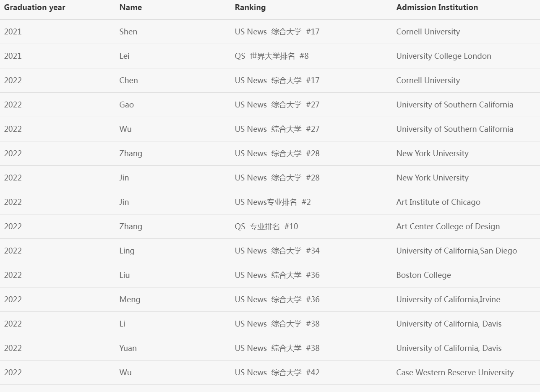Select the name Chen

click(128, 81)
